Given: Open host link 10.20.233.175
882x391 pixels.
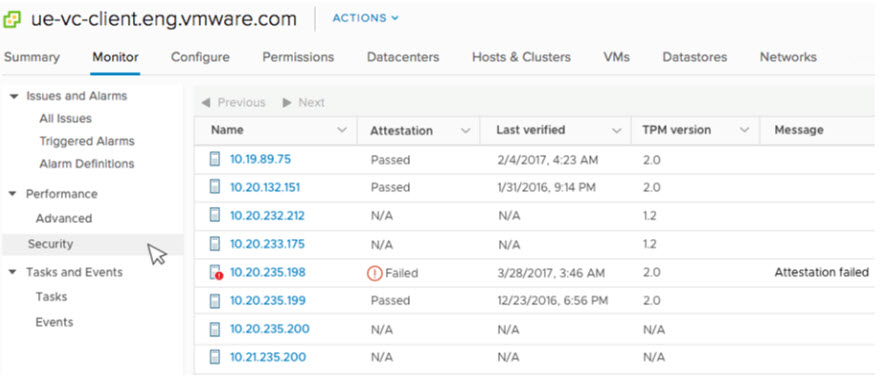Looking at the screenshot, I should [267, 244].
